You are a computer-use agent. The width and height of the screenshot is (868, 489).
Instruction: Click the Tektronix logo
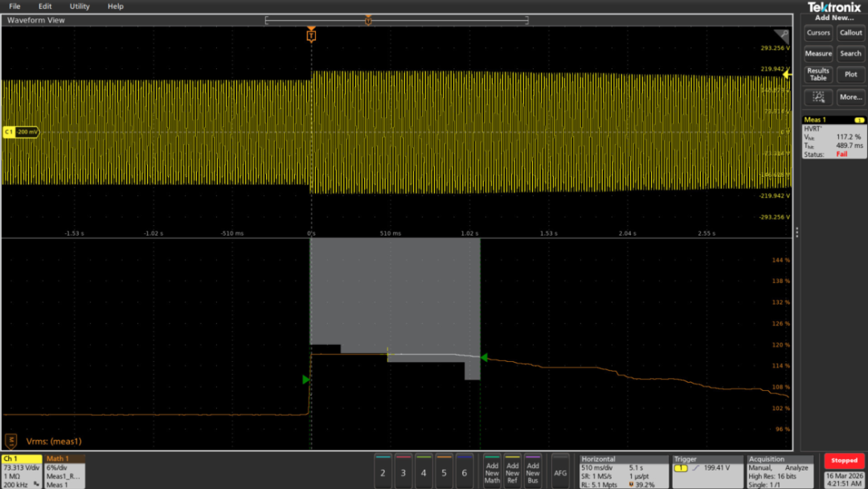tap(834, 7)
